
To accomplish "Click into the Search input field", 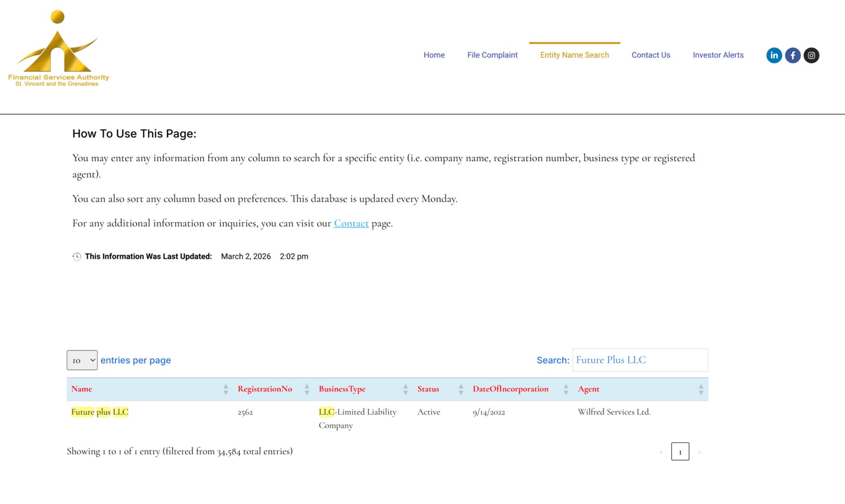I will [x=640, y=360].
